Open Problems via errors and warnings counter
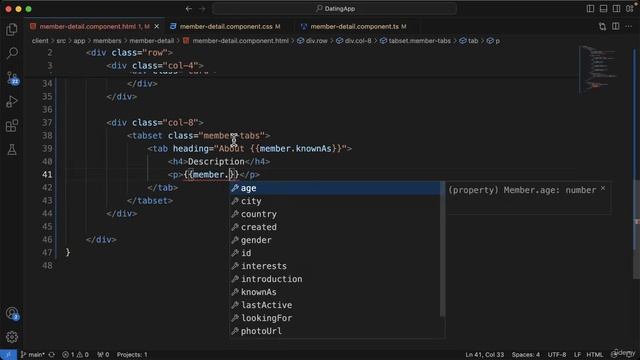This screenshot has height=360, width=640. coord(76,355)
